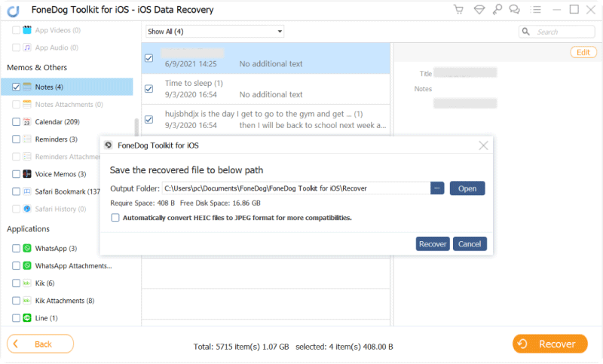Browse output folder with ellipsis button
Viewport: 603px width, 364px height.
437,188
